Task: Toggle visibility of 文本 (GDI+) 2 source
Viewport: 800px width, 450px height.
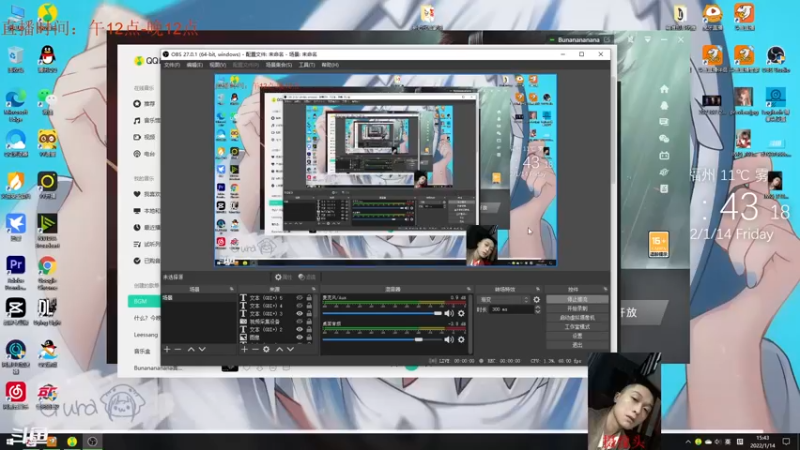Action: [299, 329]
